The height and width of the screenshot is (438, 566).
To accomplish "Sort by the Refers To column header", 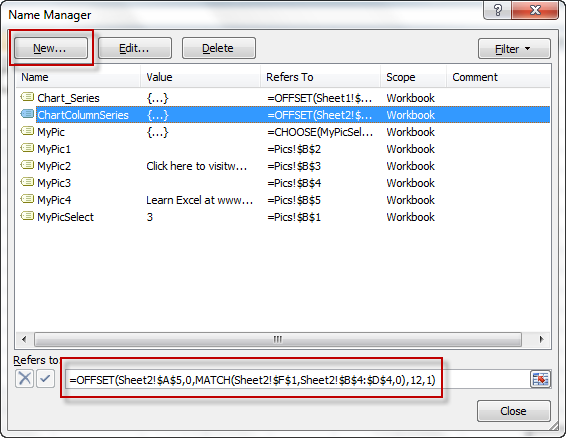I will (320, 77).
